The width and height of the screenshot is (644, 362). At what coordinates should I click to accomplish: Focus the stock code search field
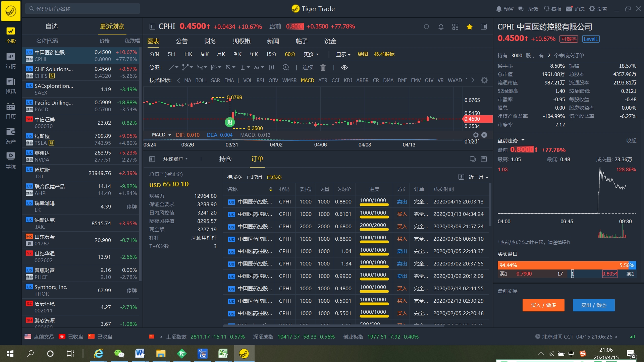[x=83, y=9]
